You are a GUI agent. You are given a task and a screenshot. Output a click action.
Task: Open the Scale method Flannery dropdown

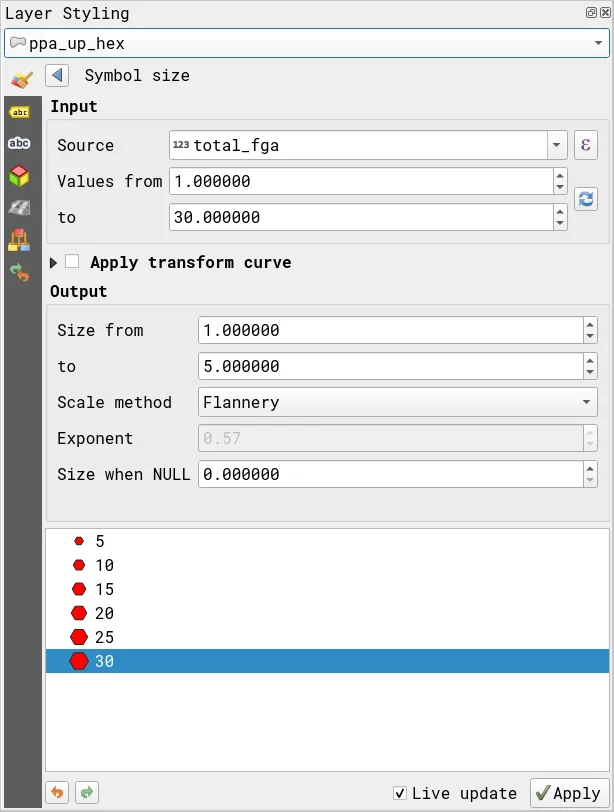[398, 402]
